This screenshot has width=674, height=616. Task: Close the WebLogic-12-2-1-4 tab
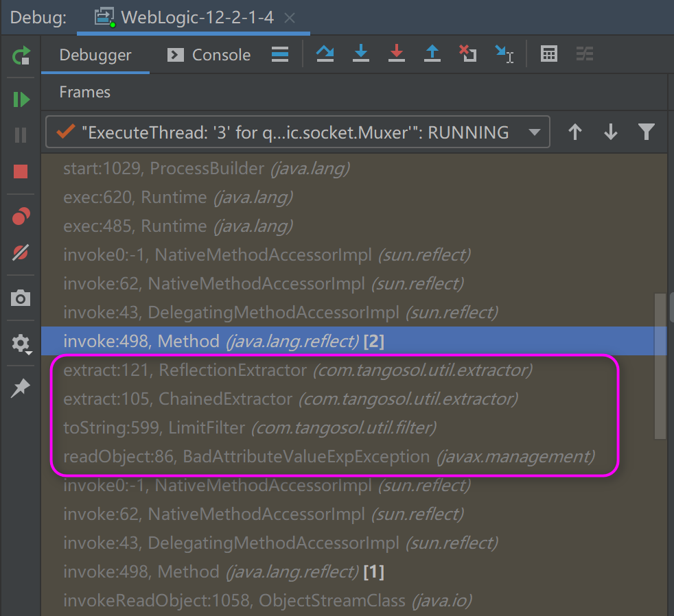290,18
